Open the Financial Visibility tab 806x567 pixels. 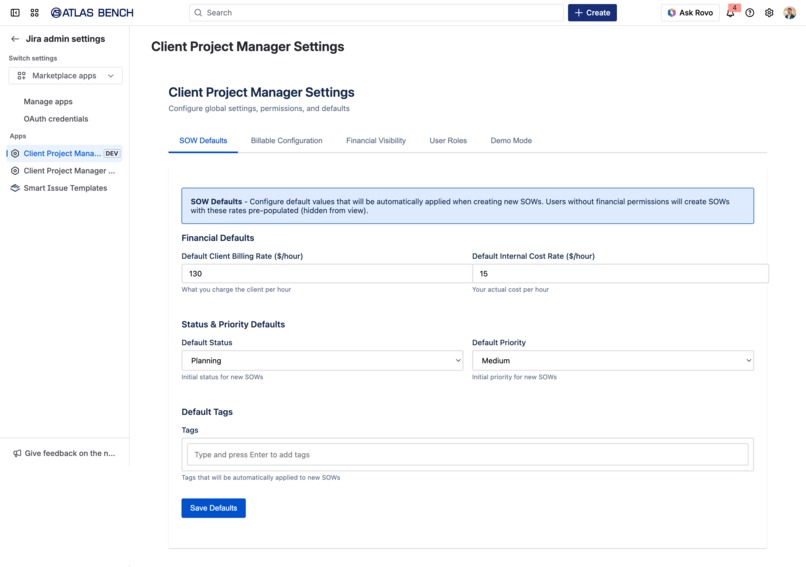point(376,140)
